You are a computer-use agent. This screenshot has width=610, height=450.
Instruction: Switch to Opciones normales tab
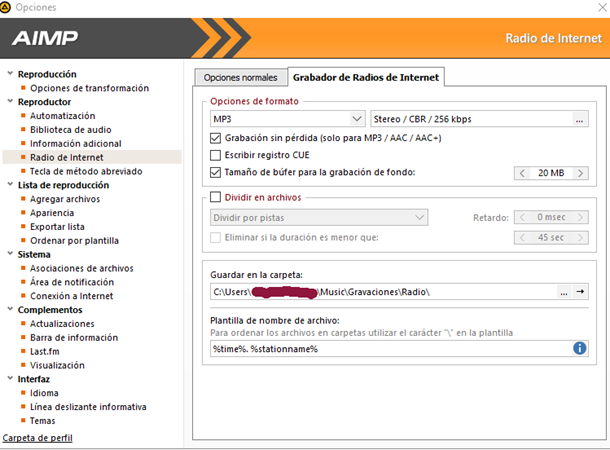point(240,77)
